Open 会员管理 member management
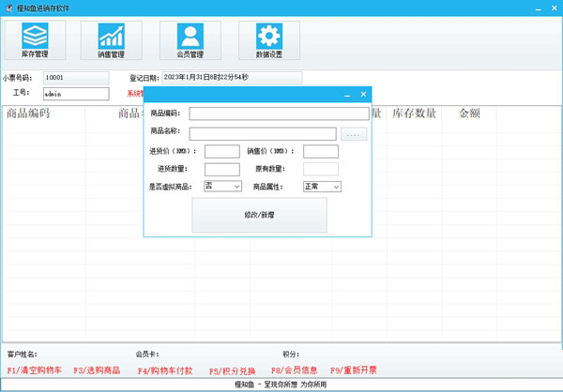Screen dimensions: 563x392 click(190, 39)
